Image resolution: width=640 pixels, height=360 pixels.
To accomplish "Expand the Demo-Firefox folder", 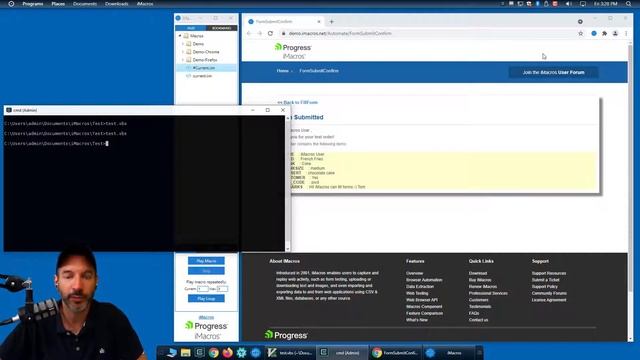I will click(183, 60).
